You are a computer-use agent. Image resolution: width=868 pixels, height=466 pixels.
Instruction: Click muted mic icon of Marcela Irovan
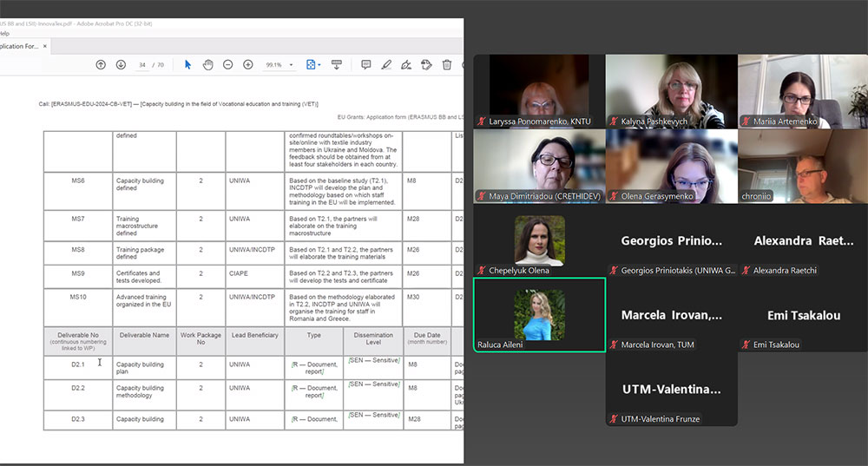pos(614,345)
